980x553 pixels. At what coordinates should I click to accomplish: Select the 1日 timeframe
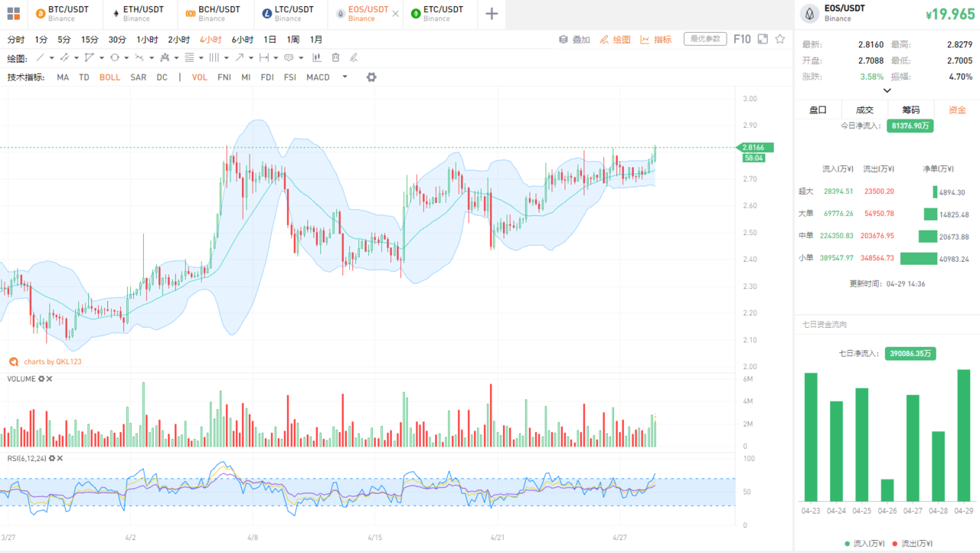click(x=270, y=40)
